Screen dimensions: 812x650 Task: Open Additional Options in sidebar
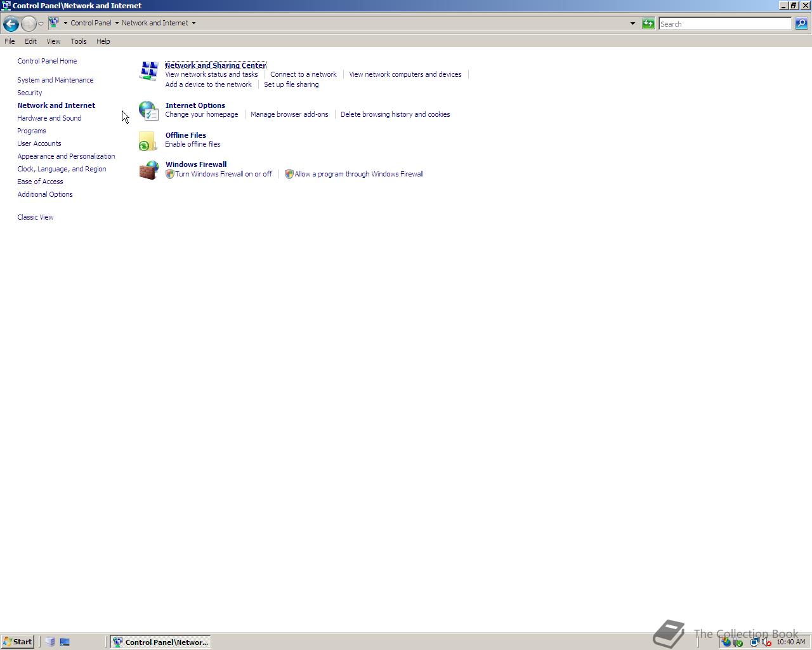click(x=45, y=194)
